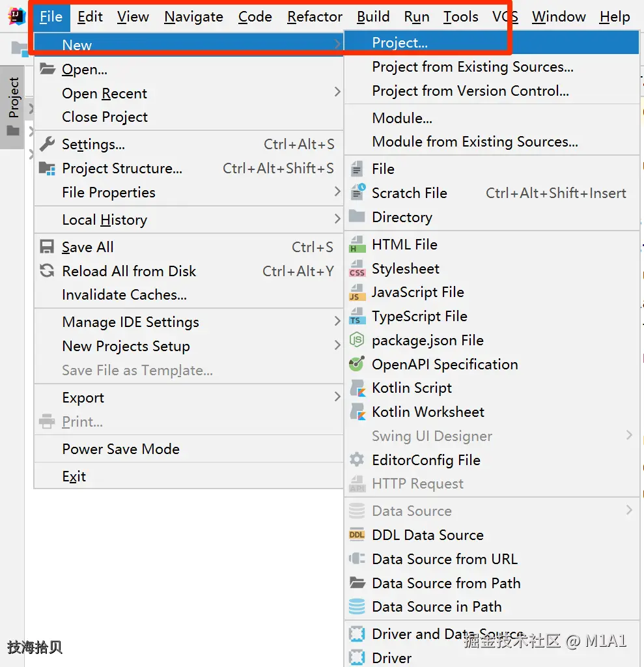Click the Data Source stacked-disks icon
Screen dimensions: 644x667
357,511
